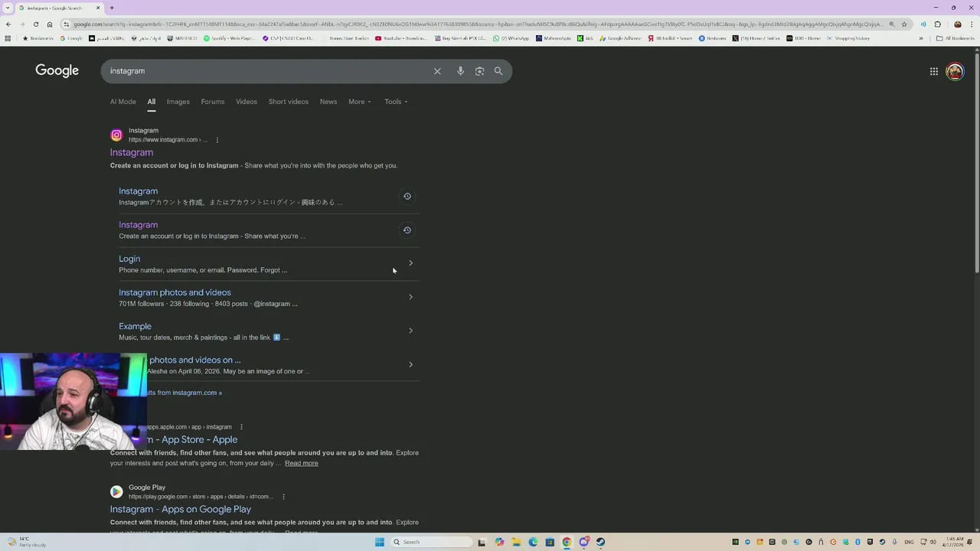Open Instagram photos and videos link
Image resolution: width=980 pixels, height=551 pixels.
pyautogui.click(x=175, y=292)
